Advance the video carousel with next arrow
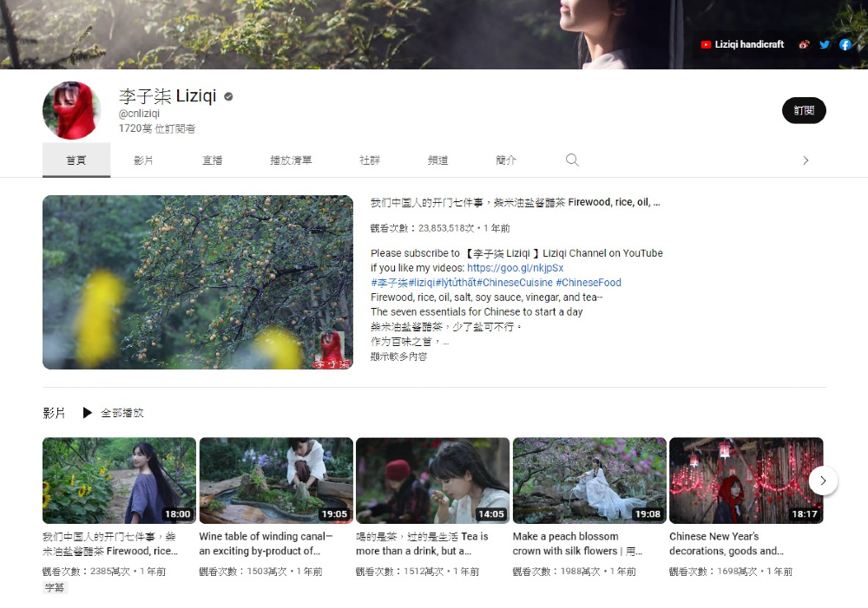Viewport: 868px width, 608px height. tap(823, 481)
